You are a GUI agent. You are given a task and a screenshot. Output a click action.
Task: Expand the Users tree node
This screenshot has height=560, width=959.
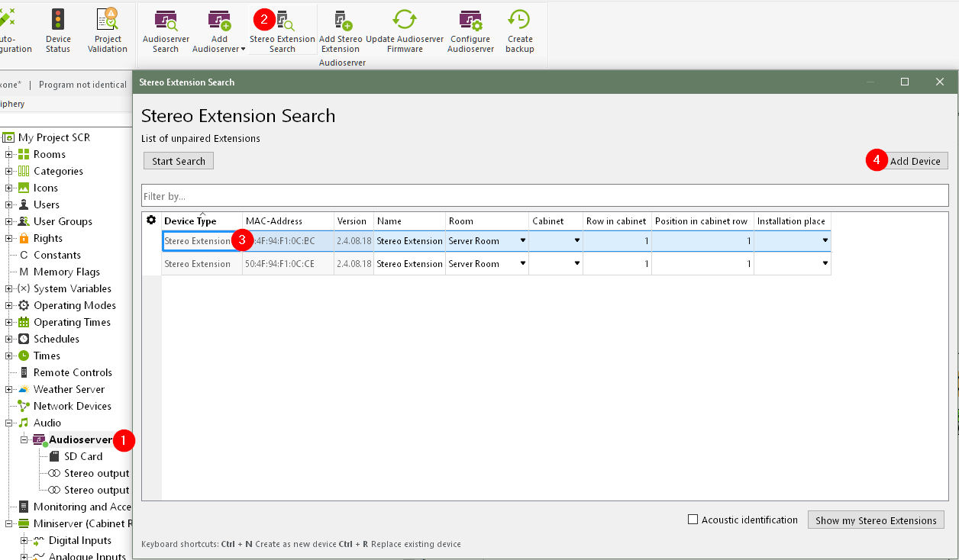click(9, 204)
